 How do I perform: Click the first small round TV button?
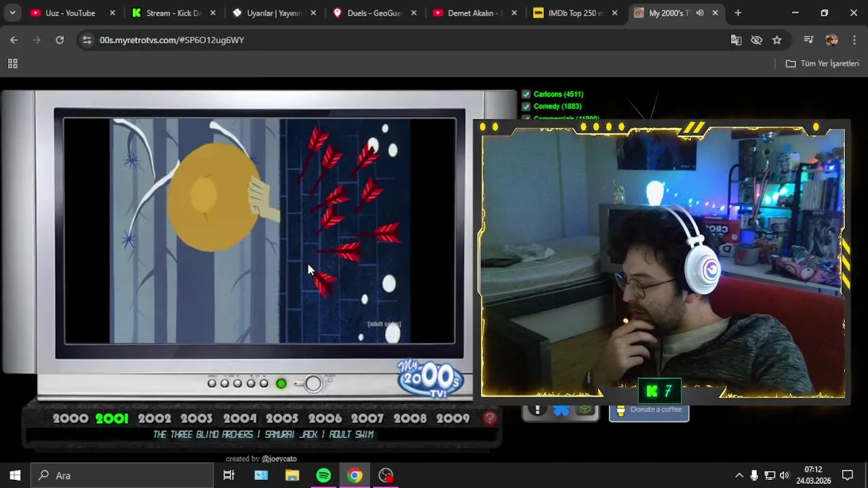click(212, 384)
